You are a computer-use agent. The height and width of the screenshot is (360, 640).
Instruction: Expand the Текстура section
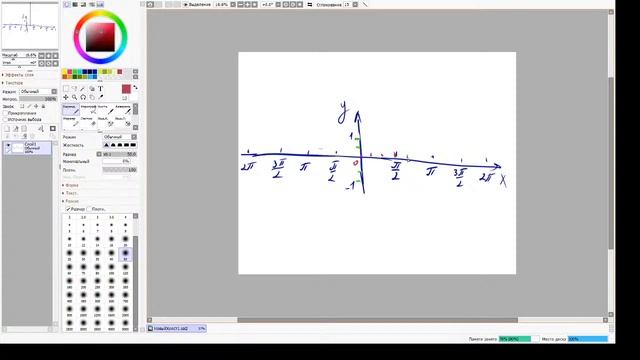tap(13, 83)
